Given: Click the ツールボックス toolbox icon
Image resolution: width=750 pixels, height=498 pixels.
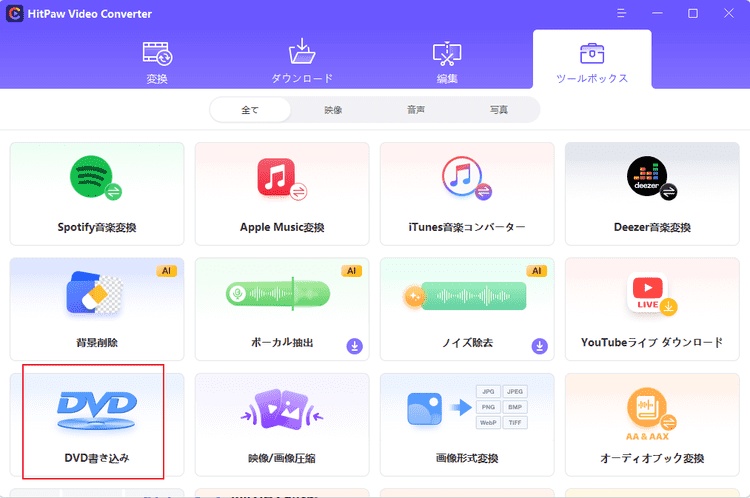Looking at the screenshot, I should click(592, 53).
